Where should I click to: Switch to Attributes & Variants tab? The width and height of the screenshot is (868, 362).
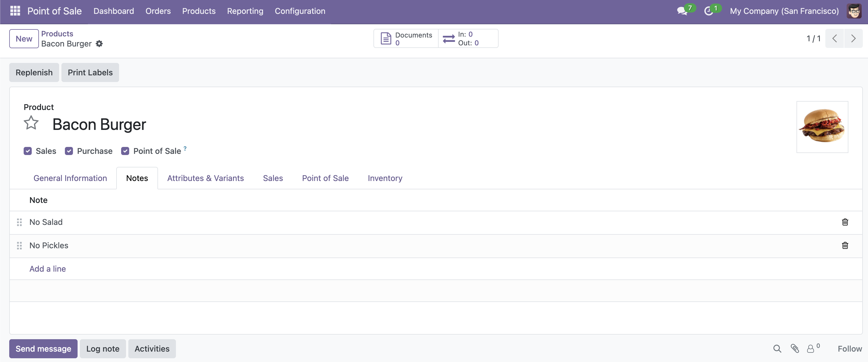point(206,178)
